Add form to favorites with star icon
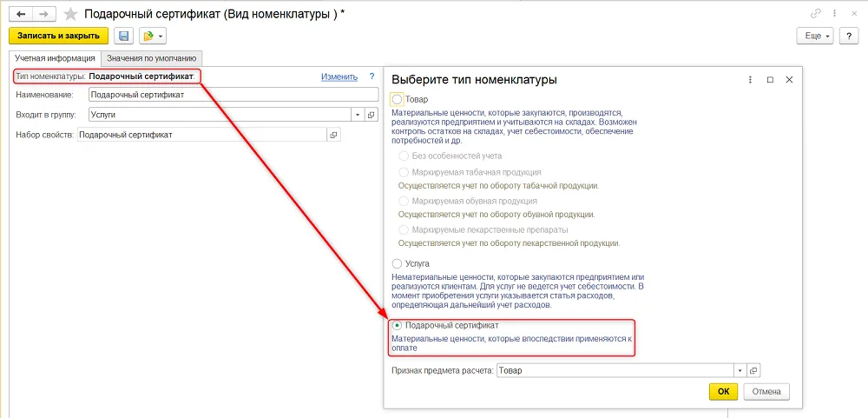868x418 pixels. 70,14
